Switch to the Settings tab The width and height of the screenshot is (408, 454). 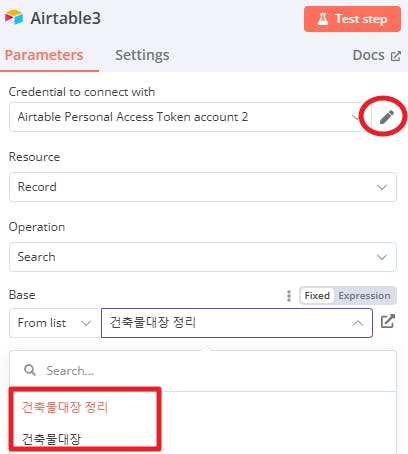[142, 55]
